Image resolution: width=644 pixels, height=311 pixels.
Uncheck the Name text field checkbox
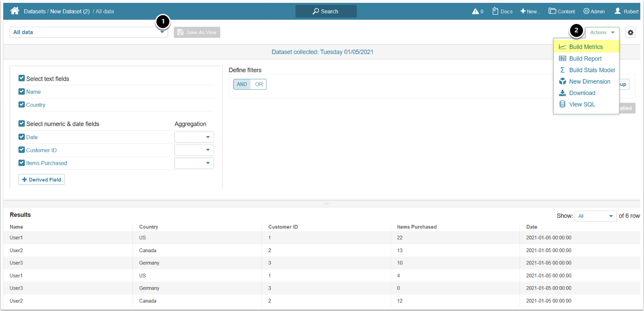(22, 92)
